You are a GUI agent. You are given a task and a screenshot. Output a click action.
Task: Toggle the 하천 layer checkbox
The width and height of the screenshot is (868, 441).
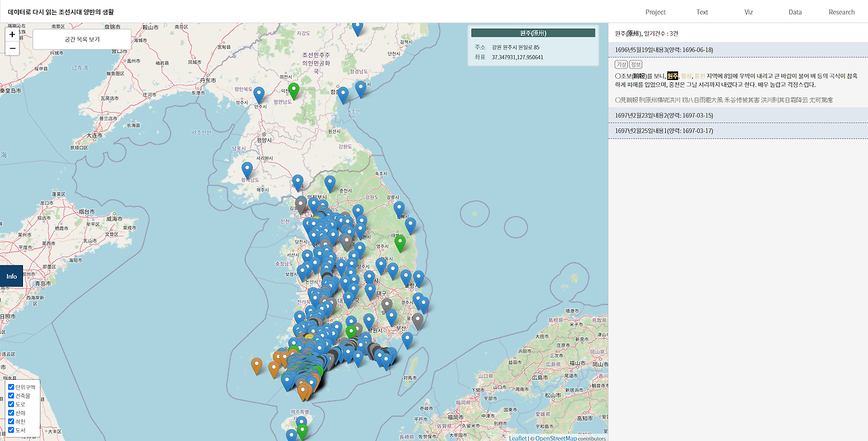coord(11,421)
